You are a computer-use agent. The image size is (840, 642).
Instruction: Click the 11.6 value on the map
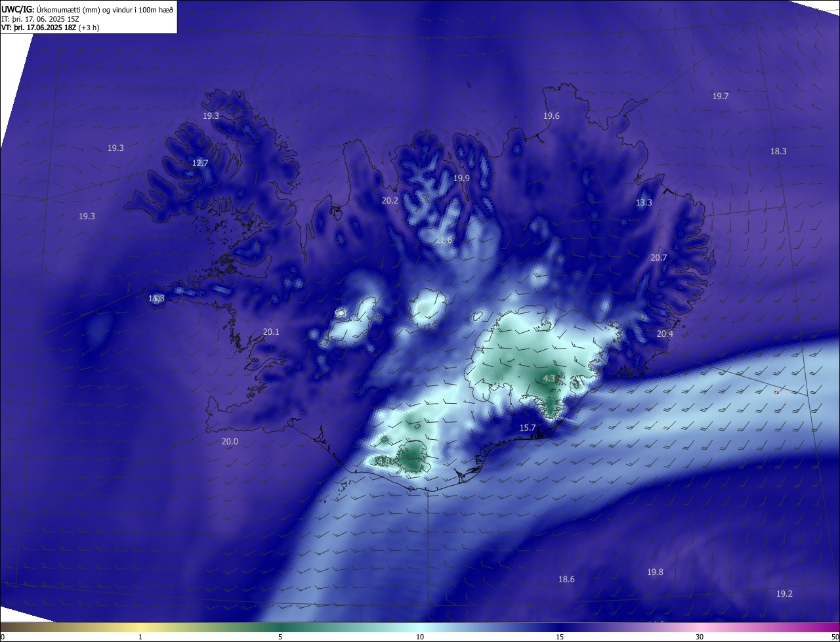[x=444, y=240]
